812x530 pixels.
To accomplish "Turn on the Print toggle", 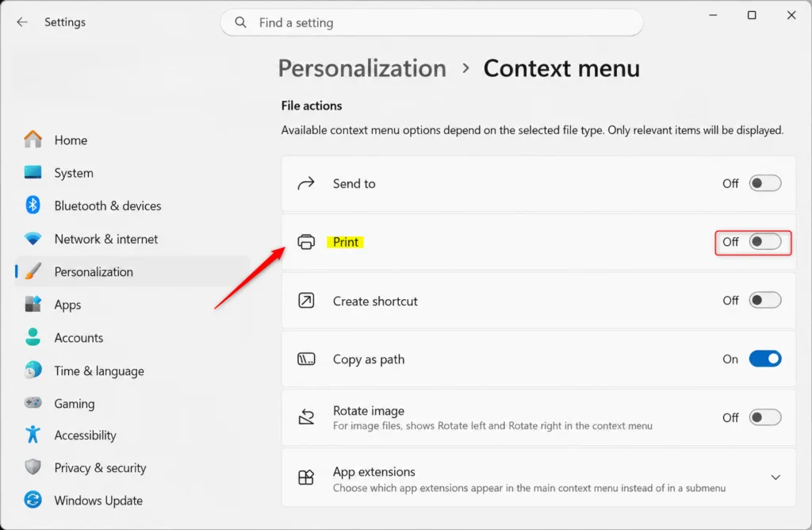I will [x=765, y=242].
